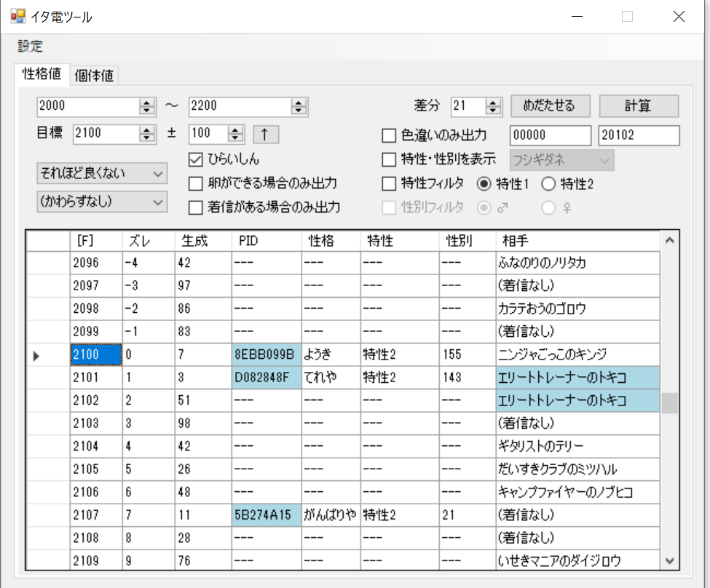Minimize the イタ電ツール window
The height and width of the screenshot is (588, 710).
pyautogui.click(x=577, y=17)
